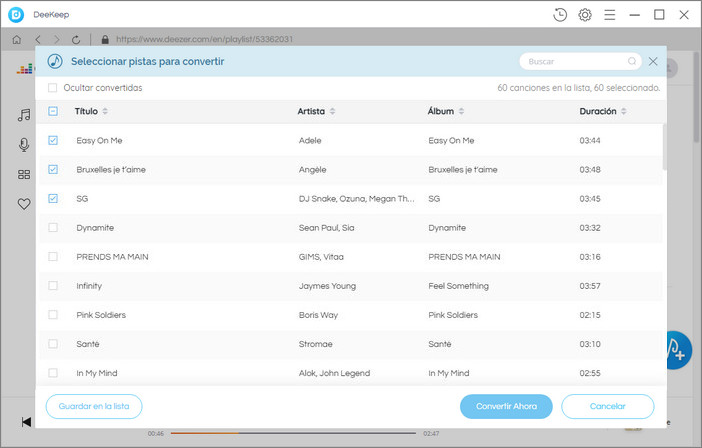Click the DeeKeep app logo
702x448 pixels.
click(16, 15)
